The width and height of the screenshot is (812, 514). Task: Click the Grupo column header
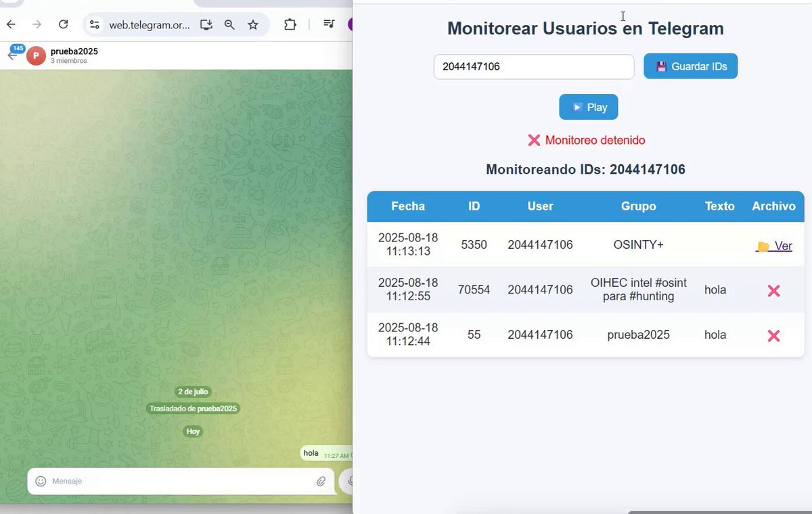pyautogui.click(x=639, y=206)
